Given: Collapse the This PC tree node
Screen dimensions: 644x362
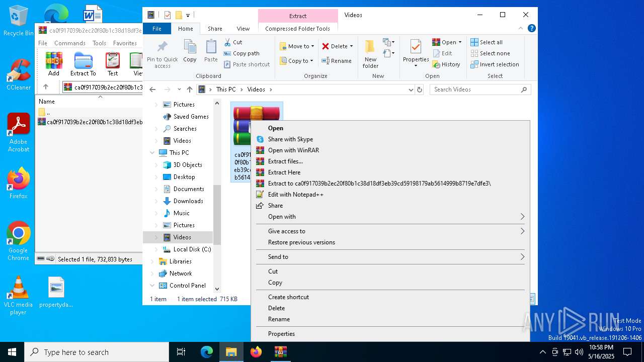Looking at the screenshot, I should [x=152, y=153].
